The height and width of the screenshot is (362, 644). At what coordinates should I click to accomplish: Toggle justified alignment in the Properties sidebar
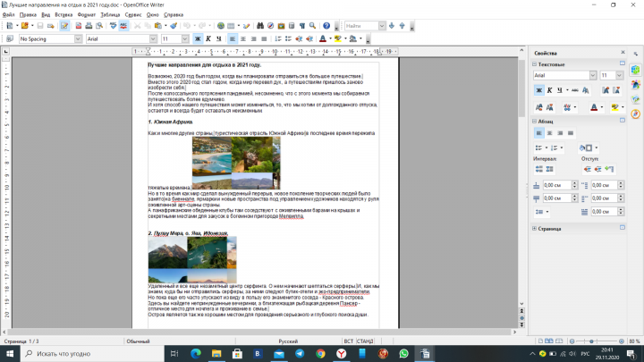pyautogui.click(x=571, y=133)
